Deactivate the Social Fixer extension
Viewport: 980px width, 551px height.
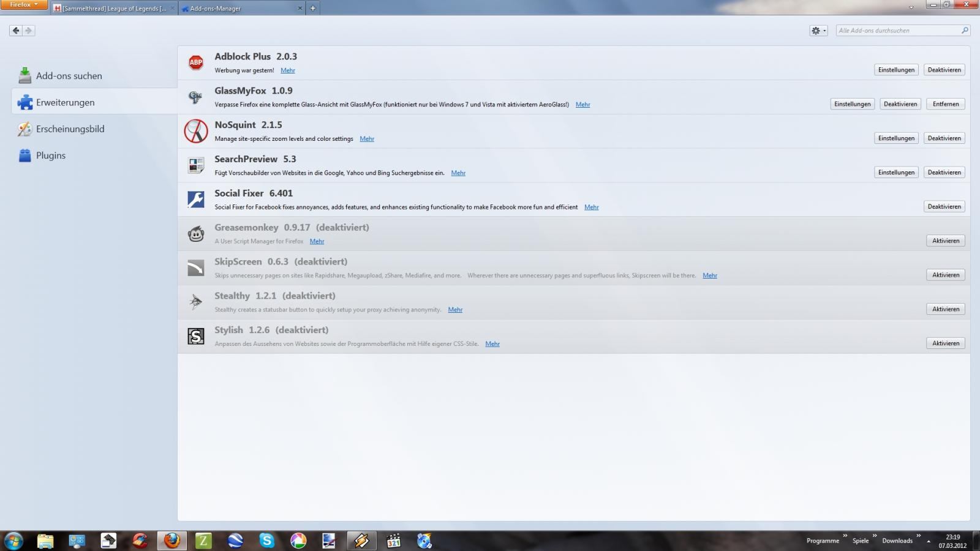(x=944, y=207)
